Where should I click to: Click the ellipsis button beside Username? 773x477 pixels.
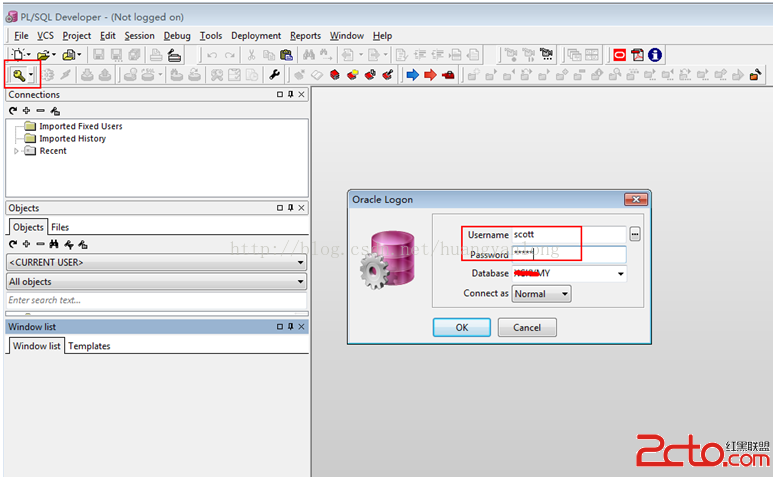point(634,235)
